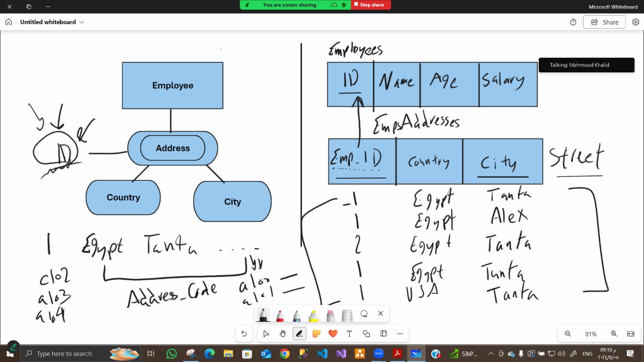Insert a text box
Screen dimensions: 644x362
[349, 333]
